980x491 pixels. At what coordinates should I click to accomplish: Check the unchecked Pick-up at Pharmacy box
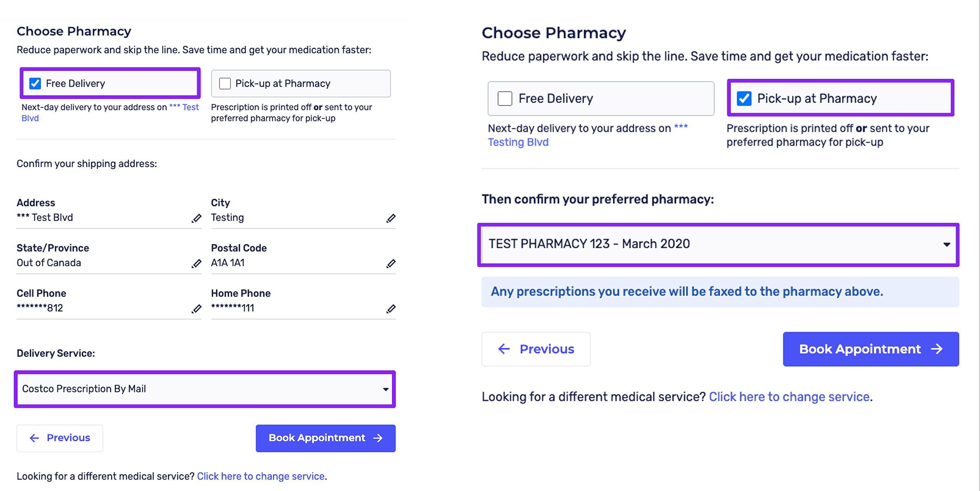tap(225, 83)
